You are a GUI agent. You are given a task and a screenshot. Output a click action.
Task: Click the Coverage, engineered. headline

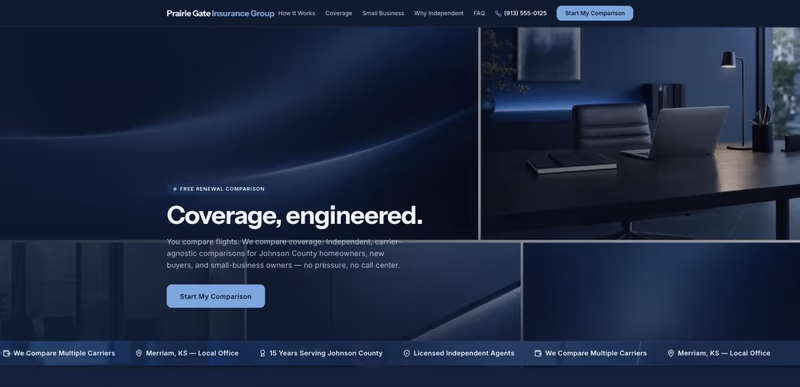[294, 215]
